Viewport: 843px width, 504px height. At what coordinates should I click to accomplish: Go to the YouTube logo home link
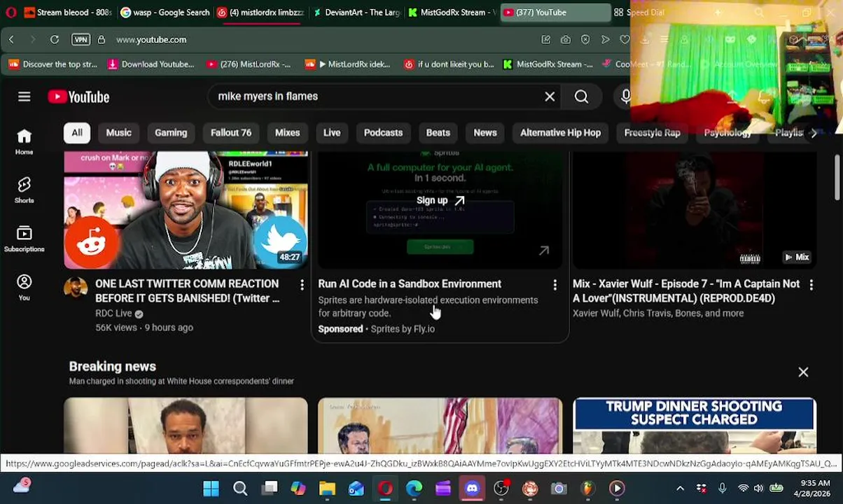[78, 97]
